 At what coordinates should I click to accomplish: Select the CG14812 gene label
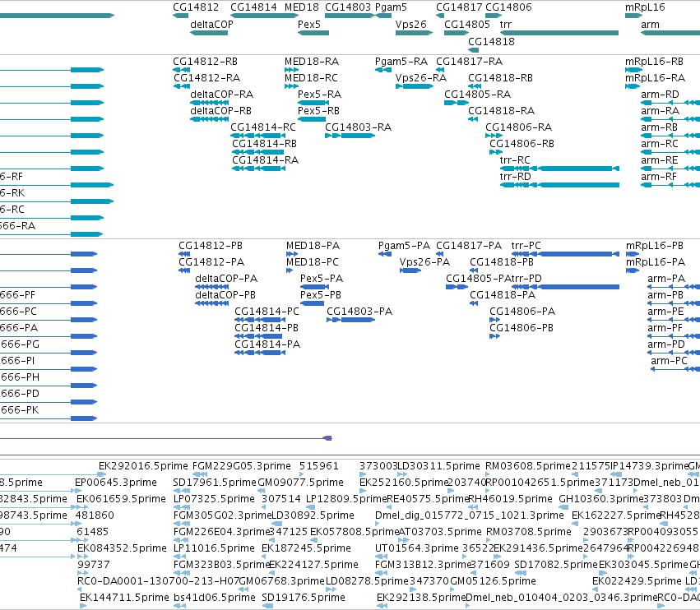point(196,7)
